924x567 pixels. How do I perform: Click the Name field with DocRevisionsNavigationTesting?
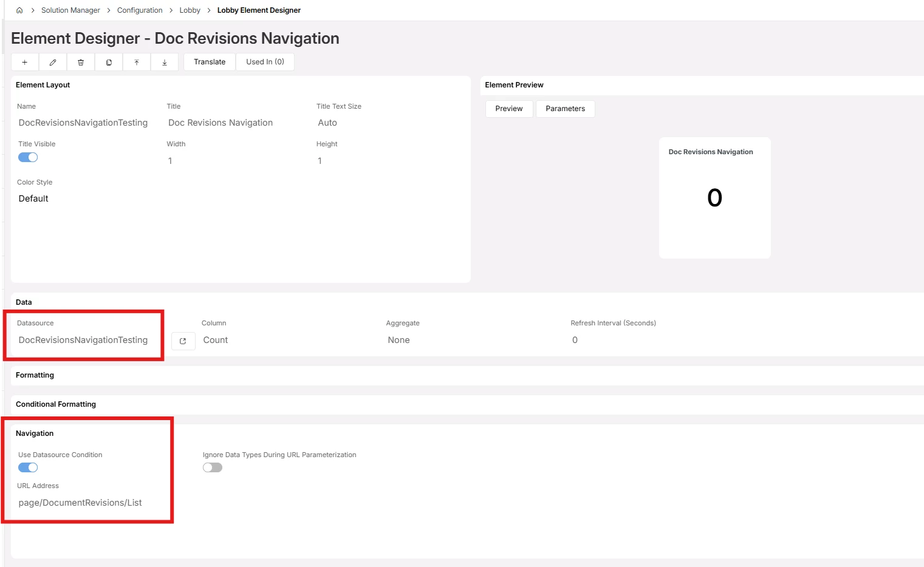83,123
